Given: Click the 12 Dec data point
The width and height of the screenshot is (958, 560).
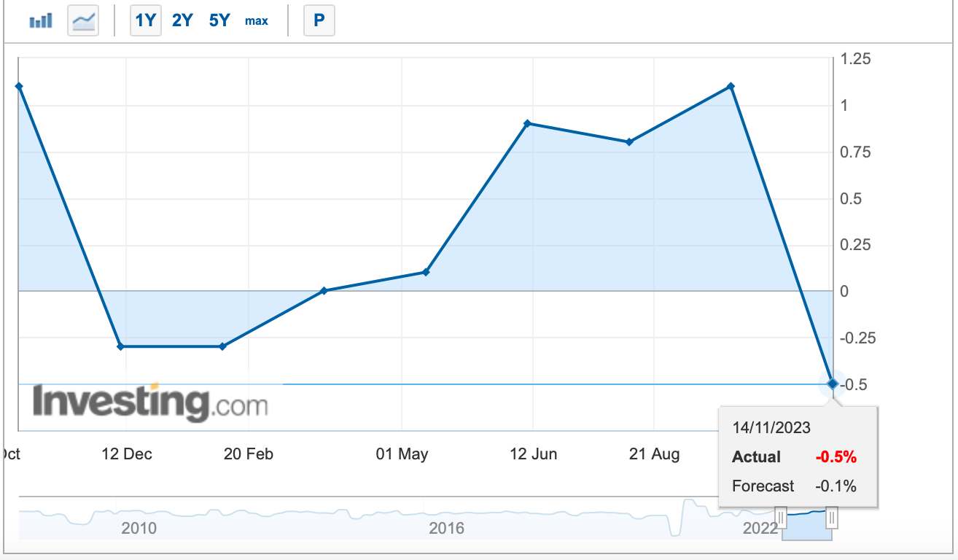Looking at the screenshot, I should [120, 346].
